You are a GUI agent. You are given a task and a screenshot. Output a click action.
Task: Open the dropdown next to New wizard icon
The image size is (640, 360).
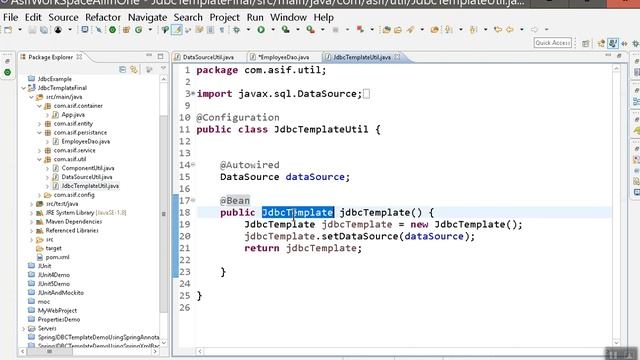[19, 30]
